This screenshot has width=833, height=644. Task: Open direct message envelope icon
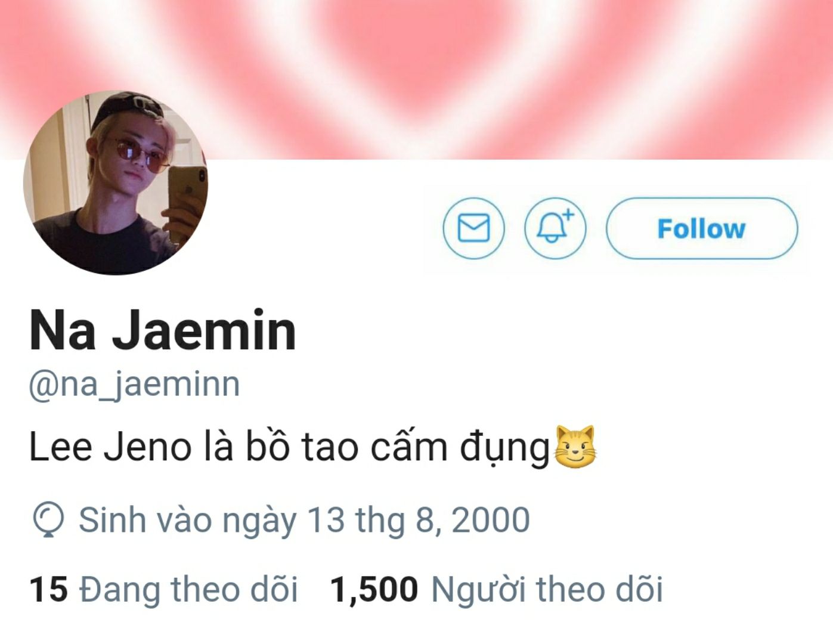click(474, 228)
